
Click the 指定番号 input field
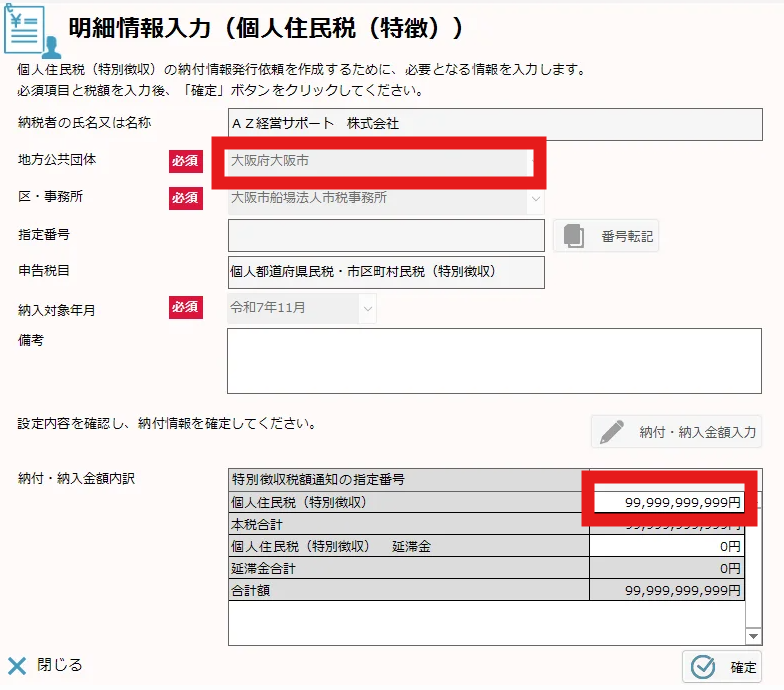[x=386, y=236]
